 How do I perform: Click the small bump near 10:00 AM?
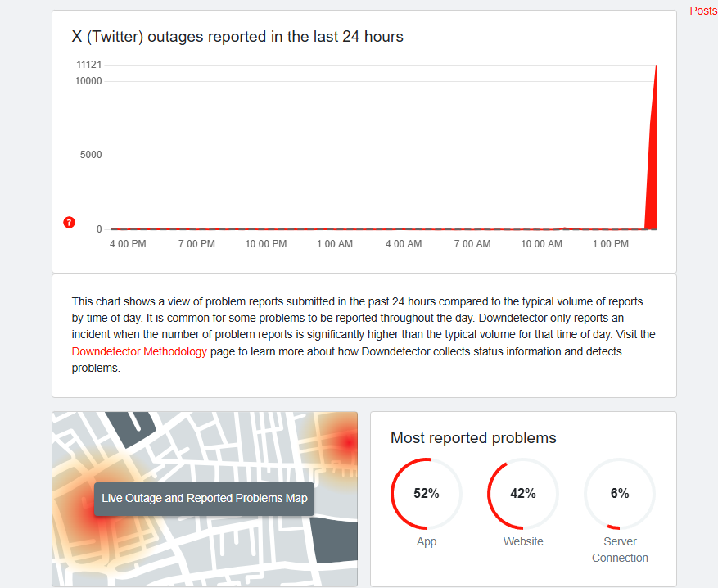tap(564, 228)
